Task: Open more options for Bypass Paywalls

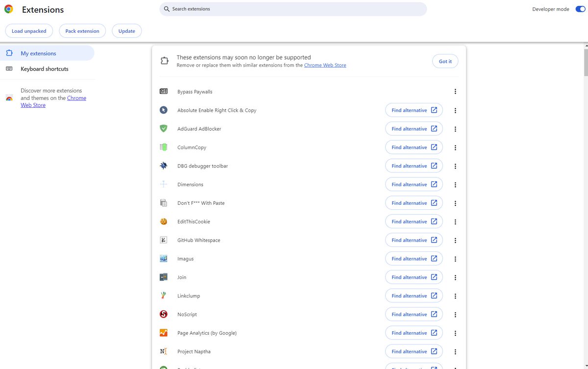Action: pyautogui.click(x=455, y=92)
